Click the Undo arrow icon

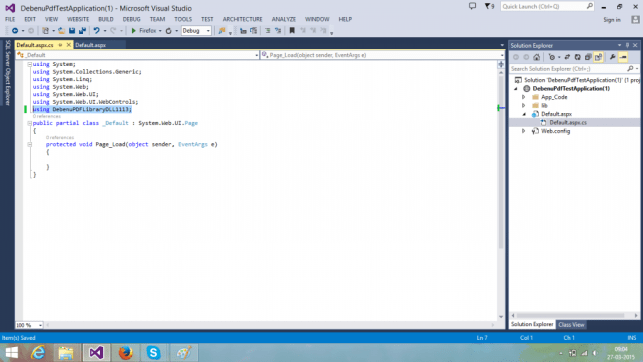click(x=96, y=31)
